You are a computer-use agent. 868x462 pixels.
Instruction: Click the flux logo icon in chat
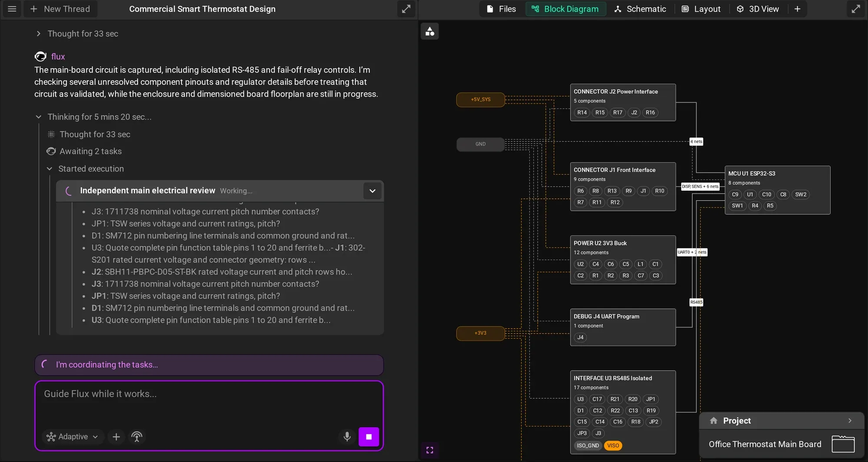40,56
